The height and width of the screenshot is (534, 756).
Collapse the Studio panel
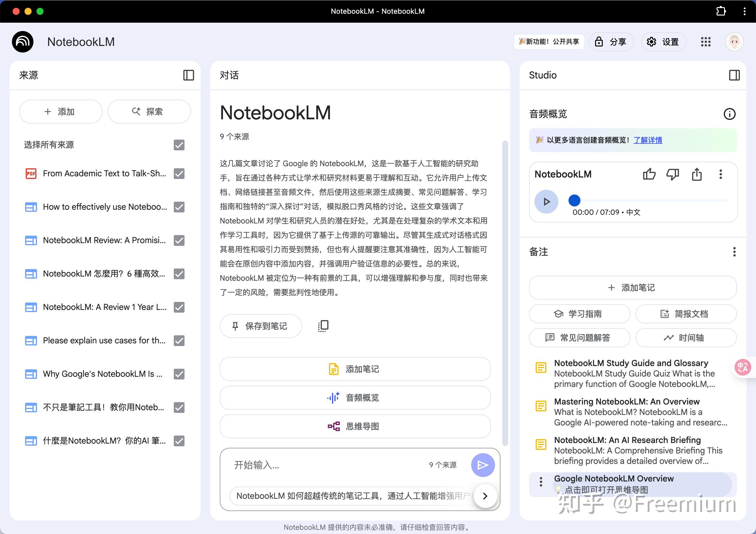734,75
